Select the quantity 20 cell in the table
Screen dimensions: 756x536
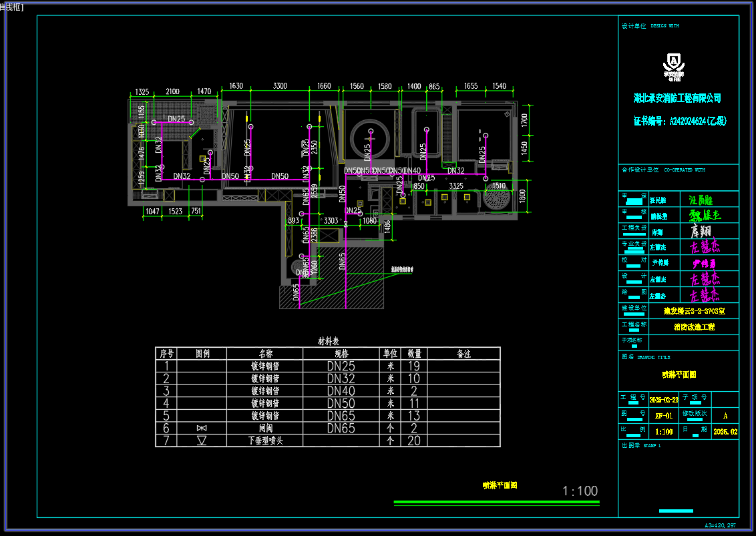pos(413,441)
